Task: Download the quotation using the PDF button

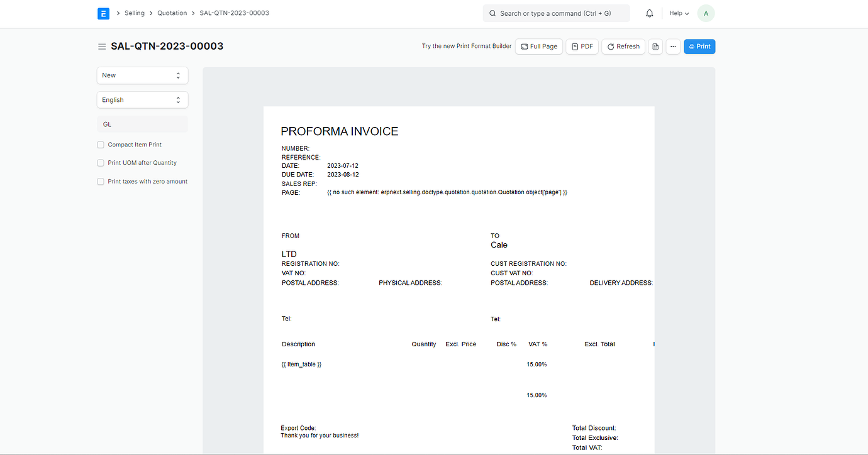Action: pyautogui.click(x=582, y=47)
